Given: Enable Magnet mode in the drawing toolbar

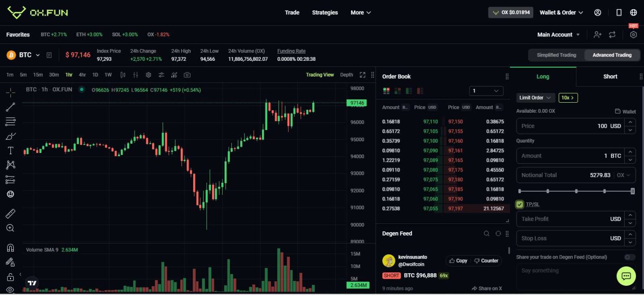Looking at the screenshot, I should 10,246.
